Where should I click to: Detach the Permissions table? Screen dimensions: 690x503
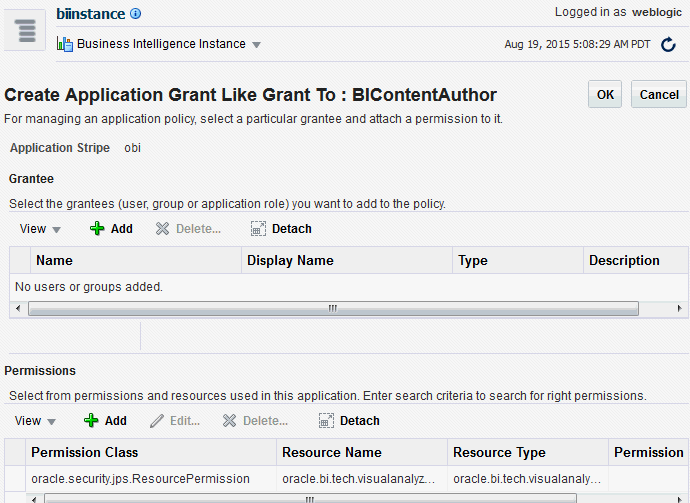pyautogui.click(x=349, y=421)
